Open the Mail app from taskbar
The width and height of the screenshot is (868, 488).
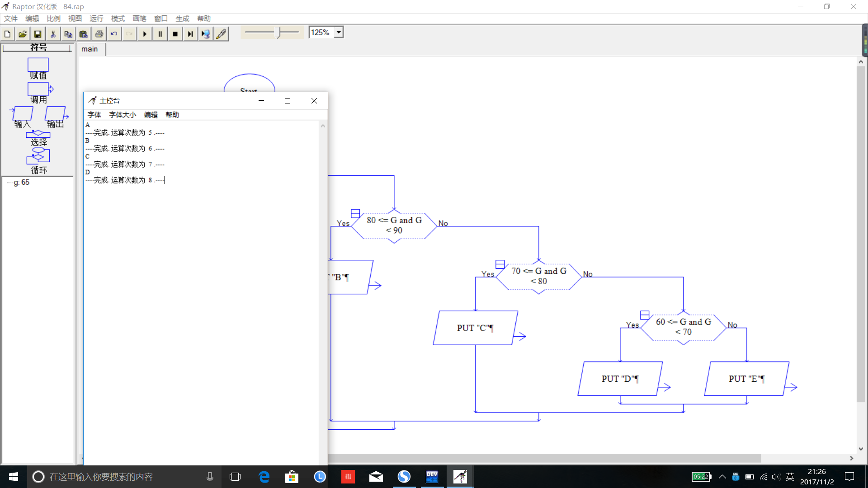coord(376,477)
